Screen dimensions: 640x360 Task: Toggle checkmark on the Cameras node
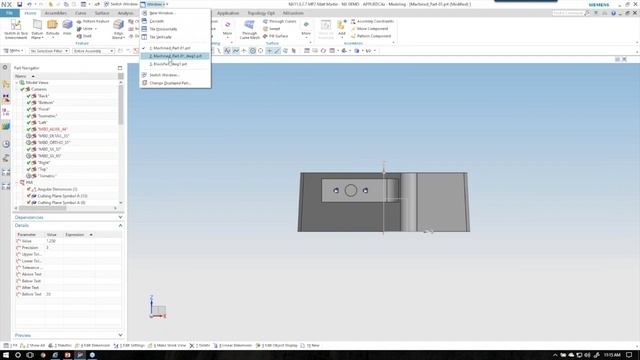click(x=22, y=89)
